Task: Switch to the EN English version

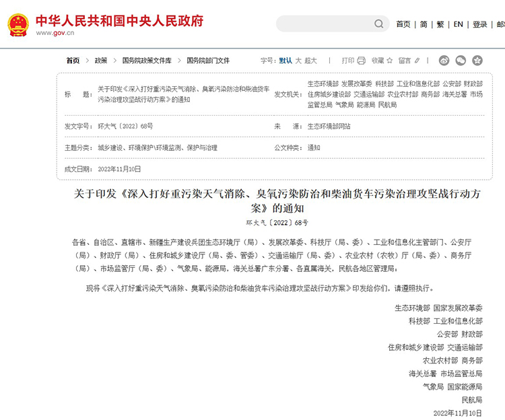Action: (x=458, y=24)
